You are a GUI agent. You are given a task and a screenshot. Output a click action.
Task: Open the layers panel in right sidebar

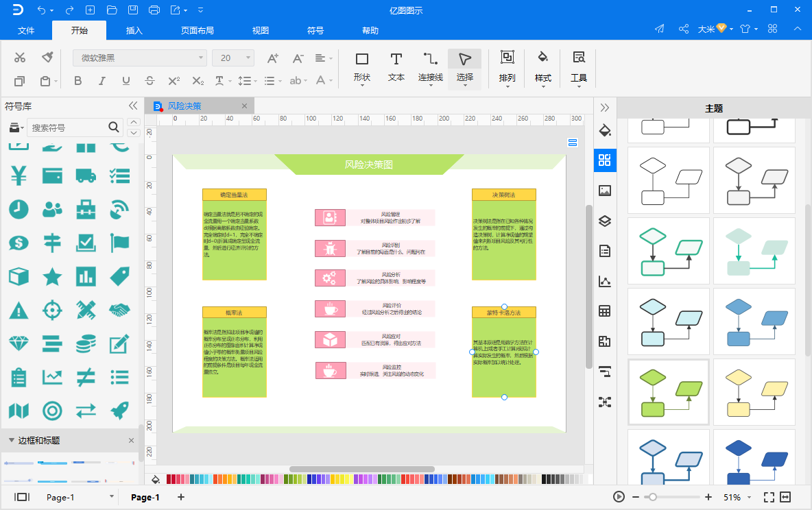pyautogui.click(x=604, y=221)
